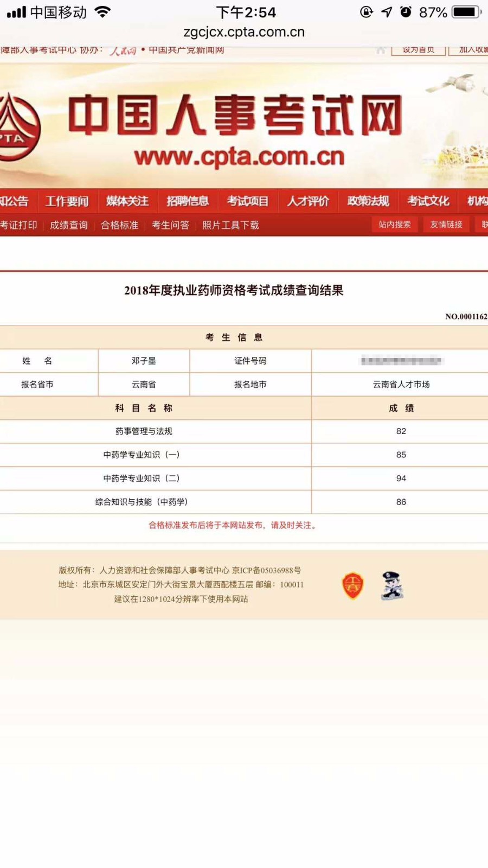Click the red government emblem badge icon
This screenshot has width=488, height=868.
(352, 586)
